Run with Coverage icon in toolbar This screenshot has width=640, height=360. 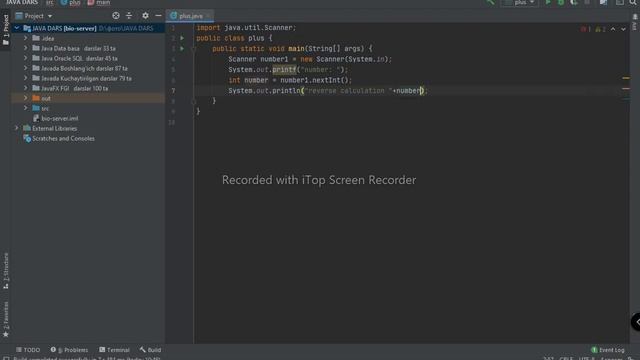(574, 2)
